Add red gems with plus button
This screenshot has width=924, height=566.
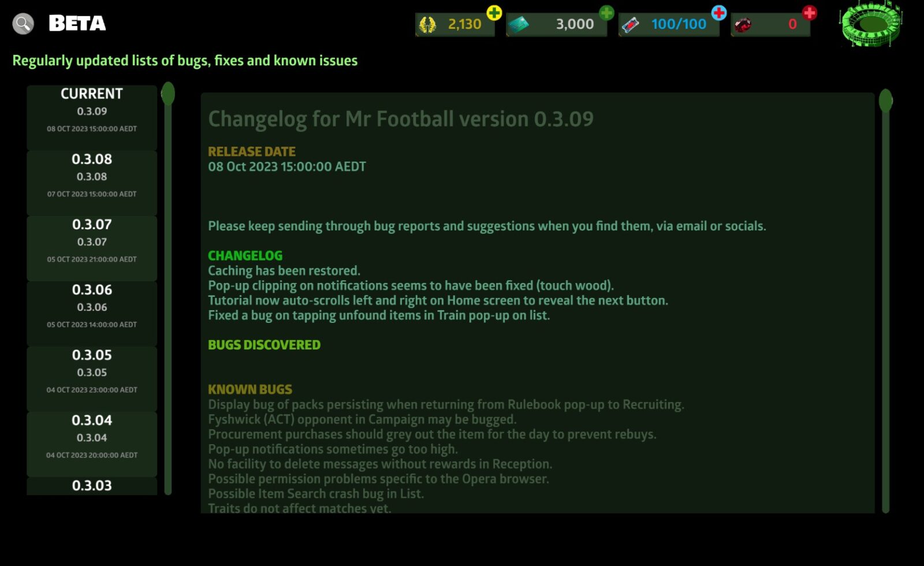pyautogui.click(x=810, y=12)
